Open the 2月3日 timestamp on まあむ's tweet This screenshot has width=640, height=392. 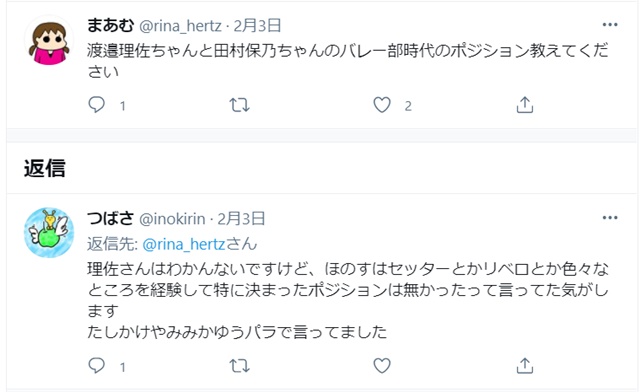pyautogui.click(x=257, y=26)
